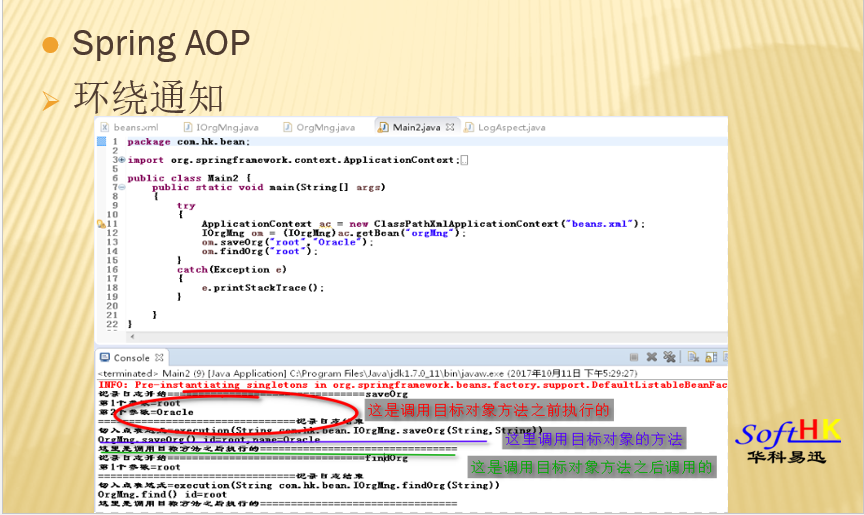
Task: Click the 'try' keyword on line 9
Action: [x=186, y=205]
